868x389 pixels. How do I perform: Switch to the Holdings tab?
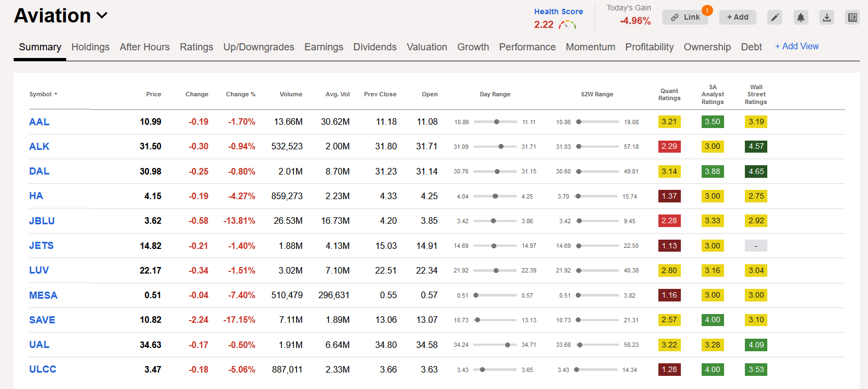tap(90, 47)
